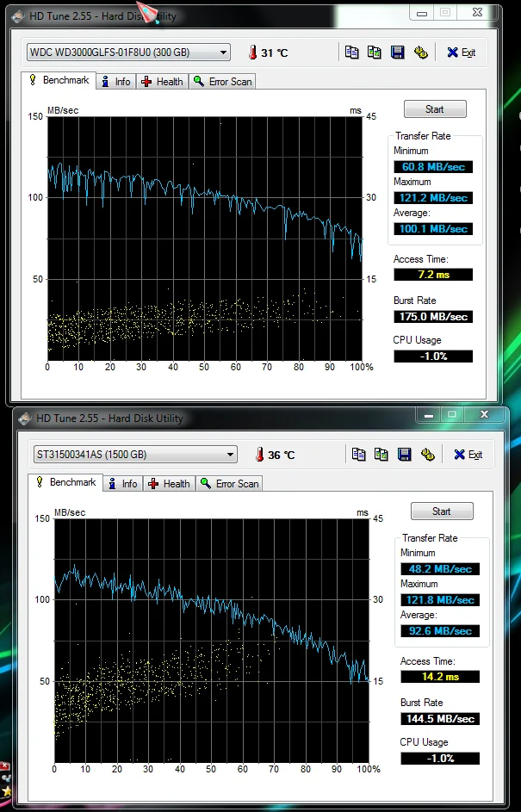
Task: Switch to Info tab in ST31500341AS window
Action: coord(123,483)
